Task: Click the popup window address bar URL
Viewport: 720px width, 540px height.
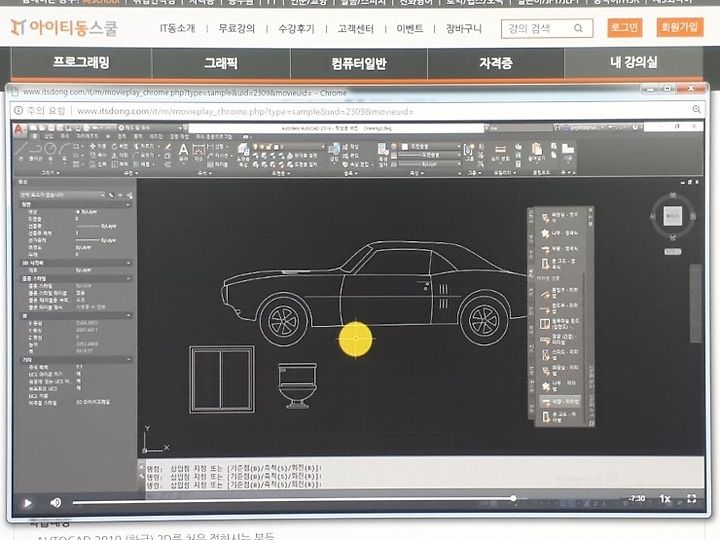Action: tap(246, 111)
